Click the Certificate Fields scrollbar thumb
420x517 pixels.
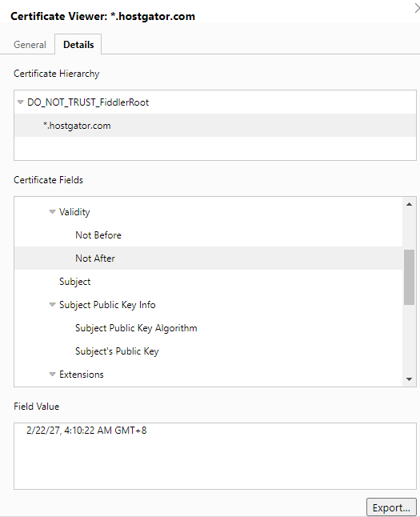click(409, 277)
